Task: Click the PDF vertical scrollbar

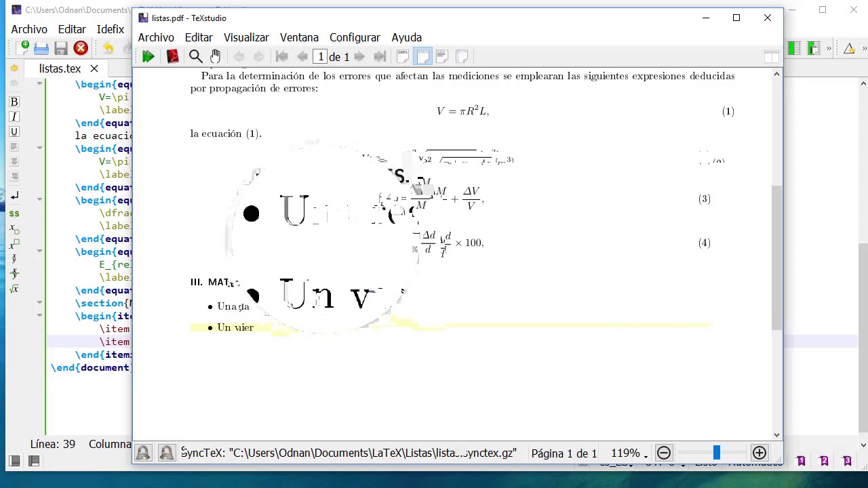Action: 777,258
